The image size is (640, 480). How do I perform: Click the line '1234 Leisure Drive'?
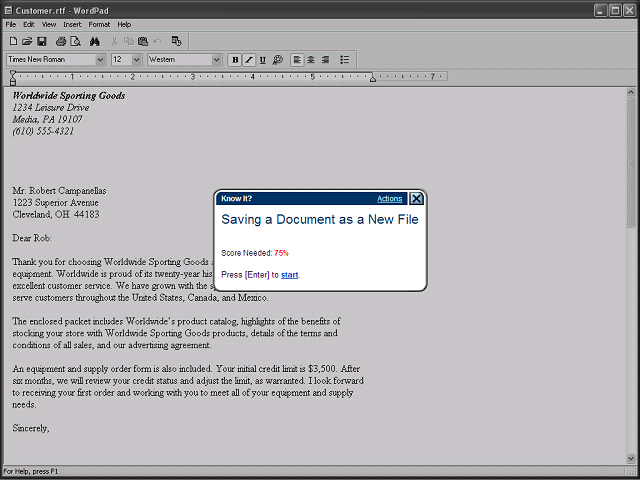pyautogui.click(x=51, y=108)
